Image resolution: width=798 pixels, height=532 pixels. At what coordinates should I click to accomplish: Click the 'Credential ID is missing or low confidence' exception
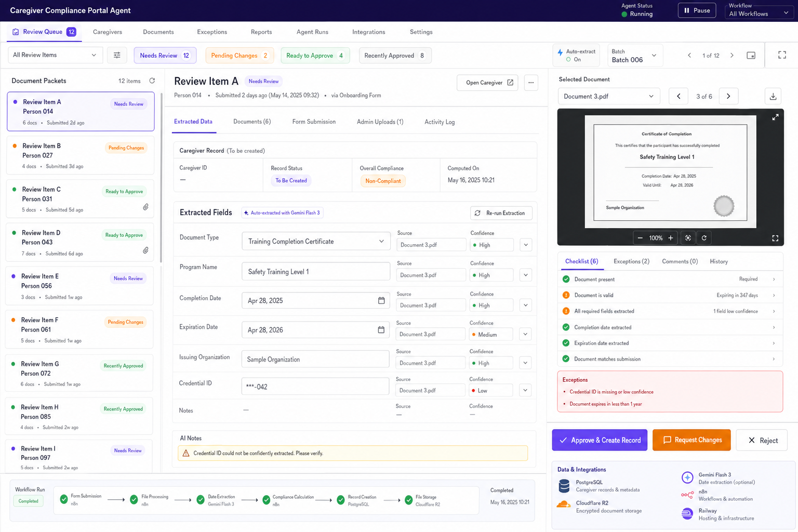(611, 392)
